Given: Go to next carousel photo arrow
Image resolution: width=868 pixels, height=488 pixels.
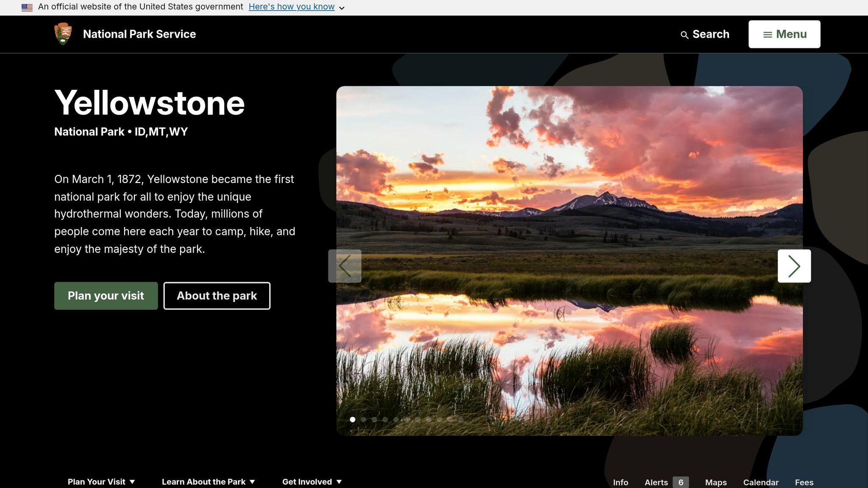Looking at the screenshot, I should (794, 266).
